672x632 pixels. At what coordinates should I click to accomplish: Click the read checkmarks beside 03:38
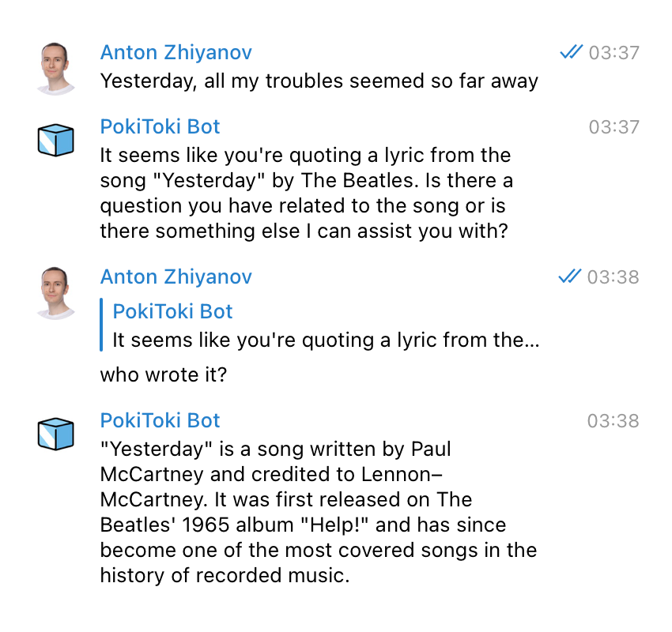[570, 276]
